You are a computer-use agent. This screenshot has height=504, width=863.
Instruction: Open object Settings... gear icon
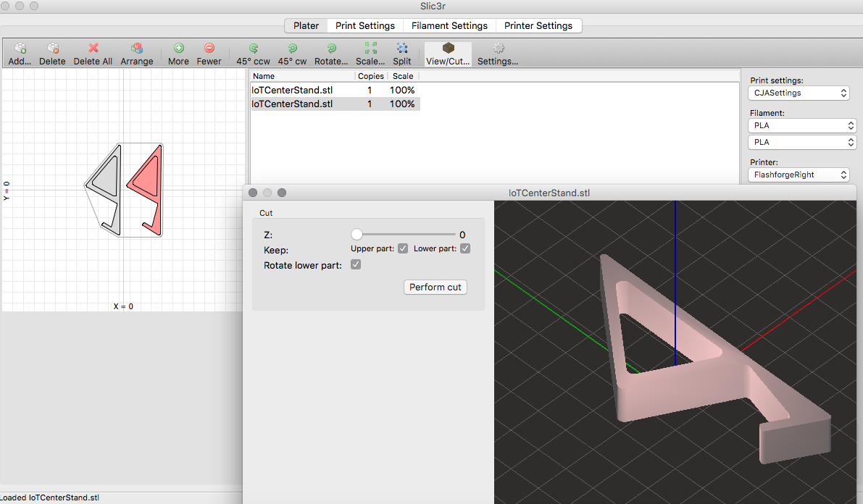498,48
